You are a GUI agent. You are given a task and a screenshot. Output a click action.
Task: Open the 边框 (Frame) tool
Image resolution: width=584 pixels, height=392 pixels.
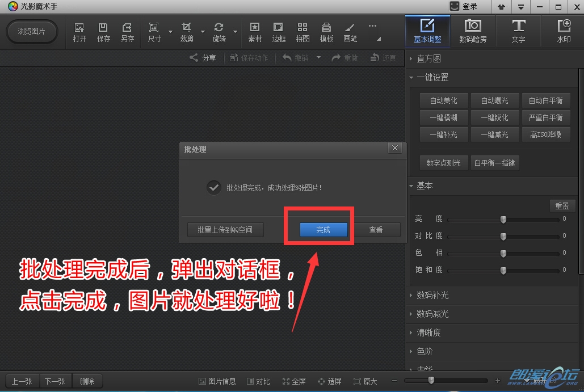pos(279,32)
